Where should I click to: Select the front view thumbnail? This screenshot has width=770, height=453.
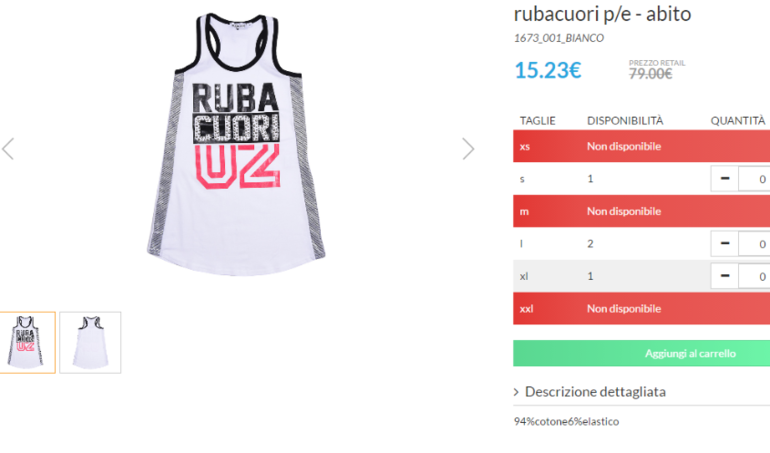(27, 342)
